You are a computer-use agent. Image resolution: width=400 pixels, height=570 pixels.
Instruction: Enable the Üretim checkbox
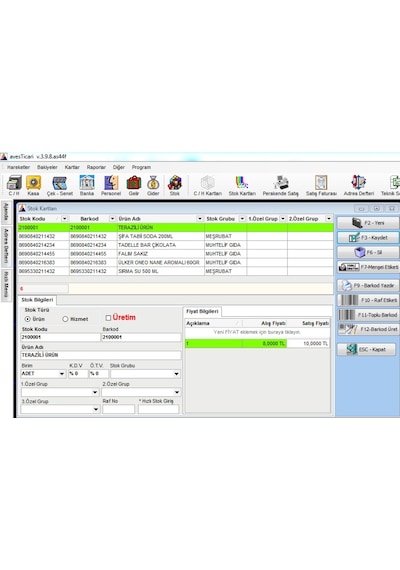click(108, 318)
